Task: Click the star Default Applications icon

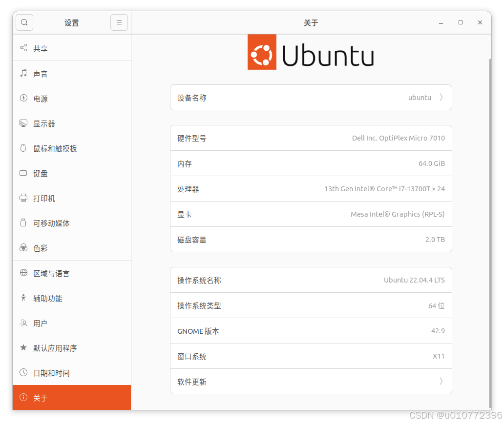Action: [x=23, y=347]
